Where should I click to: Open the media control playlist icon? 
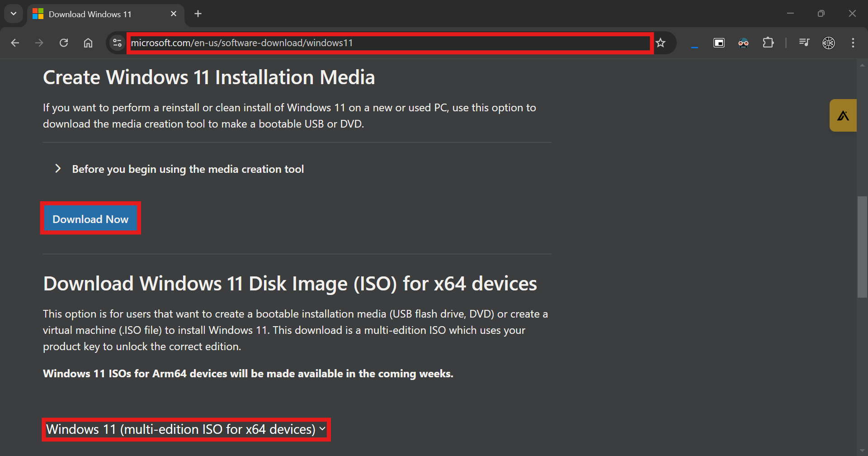click(x=804, y=43)
